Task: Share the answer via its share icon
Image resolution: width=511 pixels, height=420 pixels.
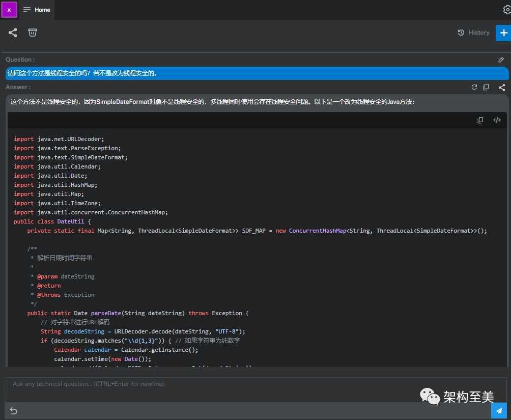Action: [x=501, y=87]
